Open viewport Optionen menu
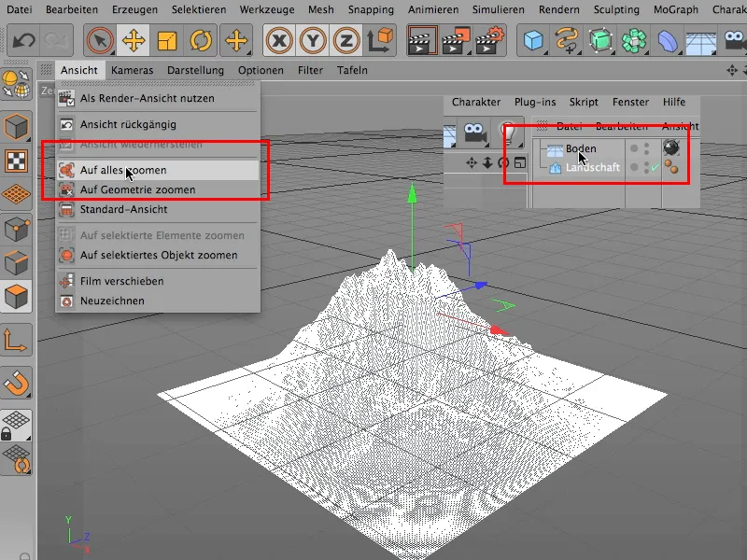The image size is (747, 560). pyautogui.click(x=261, y=71)
